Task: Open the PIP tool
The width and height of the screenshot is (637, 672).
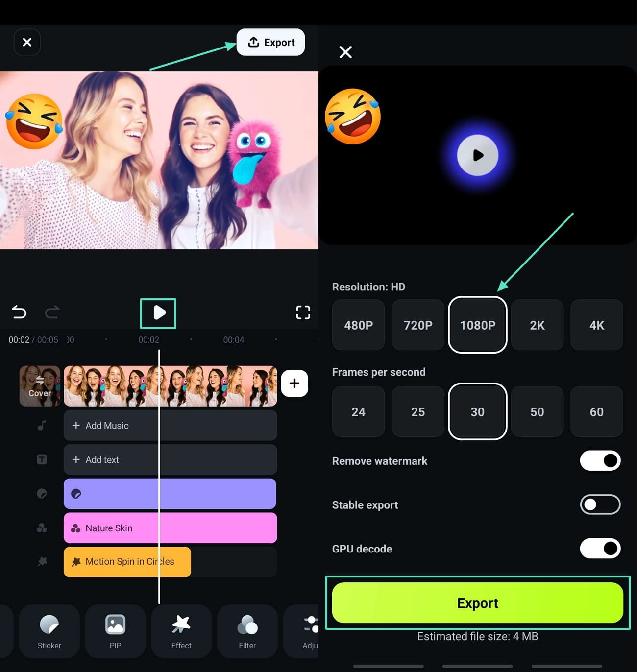Action: pos(115,631)
